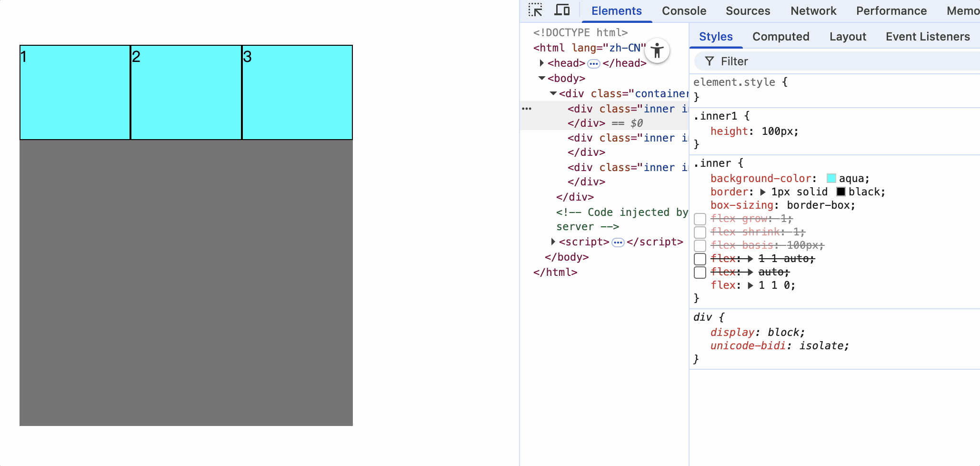Select the closing </body> tag line
Viewport: 980px width, 466px height.
tap(567, 257)
